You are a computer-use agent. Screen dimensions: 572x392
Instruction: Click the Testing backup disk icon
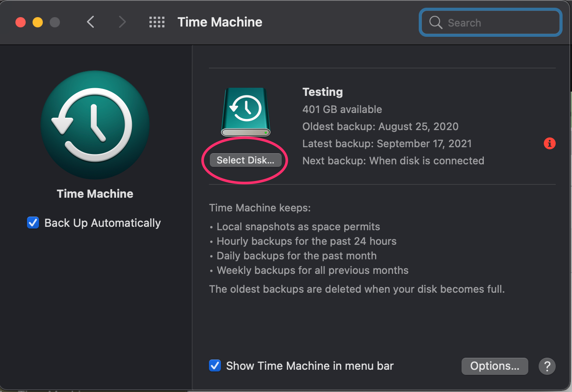246,112
